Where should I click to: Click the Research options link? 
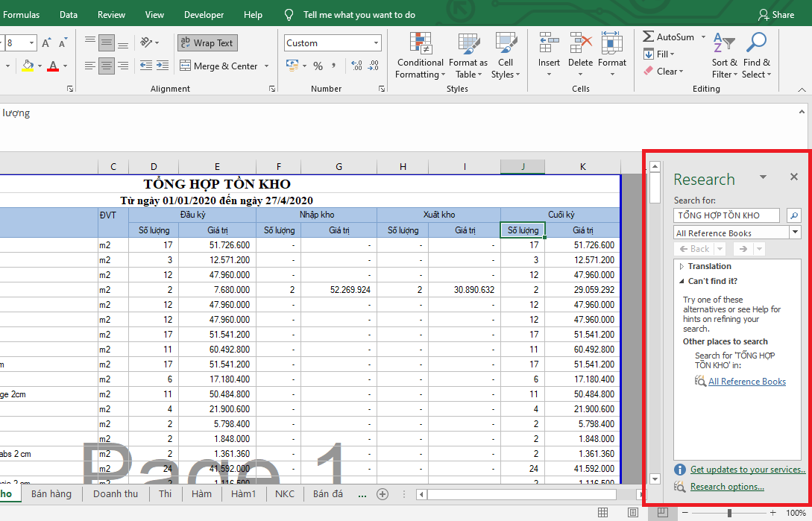[x=727, y=487]
